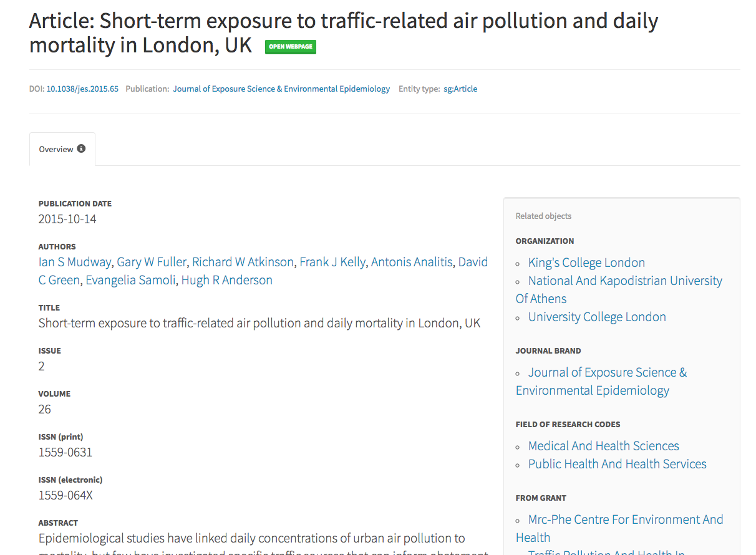756x555 pixels.
Task: Open the DOI link 10.1038/jes.2015.65
Action: (x=82, y=89)
